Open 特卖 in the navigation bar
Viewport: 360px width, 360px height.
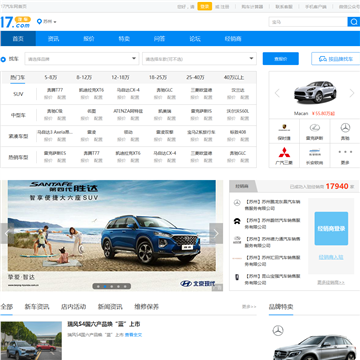click(124, 39)
